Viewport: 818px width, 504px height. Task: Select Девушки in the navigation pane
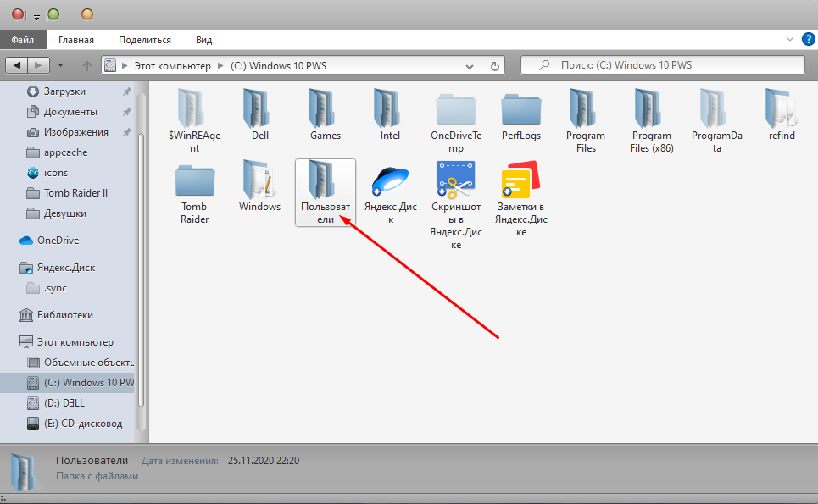point(65,213)
